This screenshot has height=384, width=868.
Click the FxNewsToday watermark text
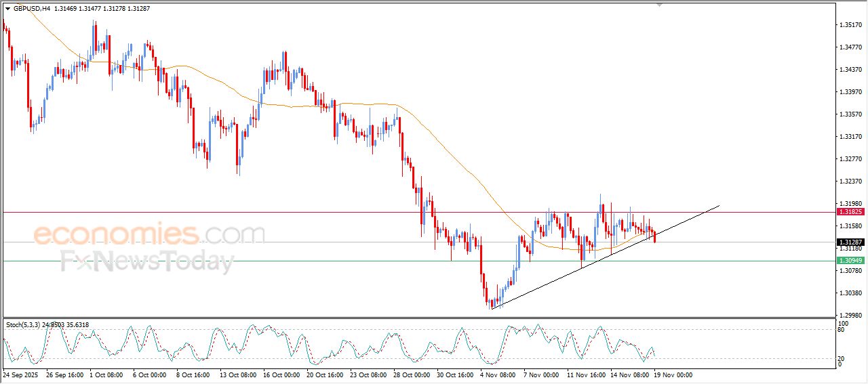coord(147,261)
